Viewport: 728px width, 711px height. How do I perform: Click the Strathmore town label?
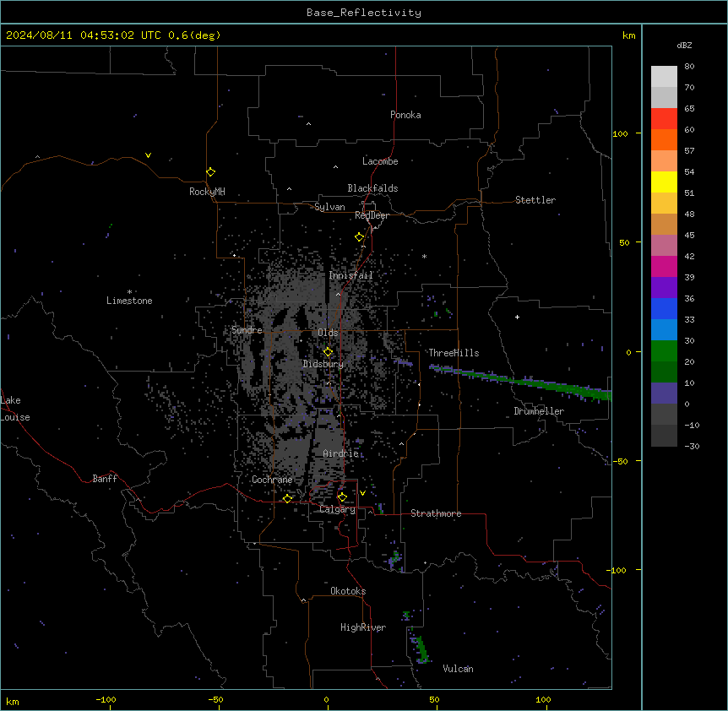coord(436,513)
